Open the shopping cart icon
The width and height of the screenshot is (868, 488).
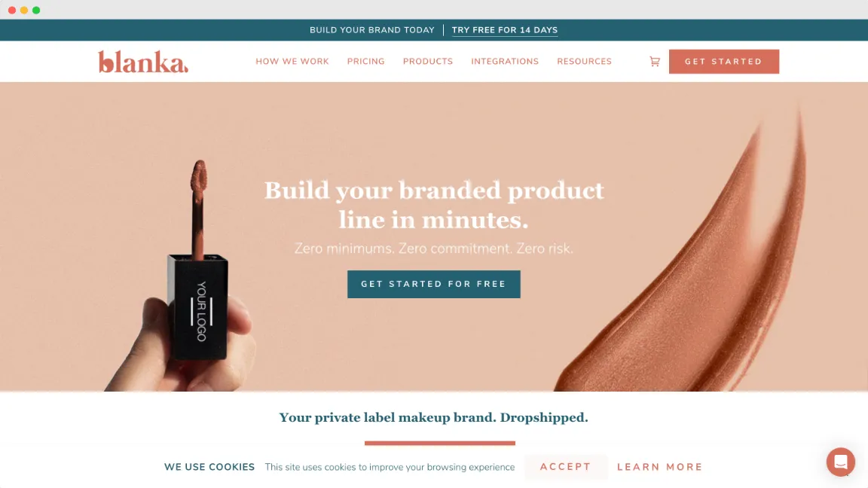[x=654, y=62]
